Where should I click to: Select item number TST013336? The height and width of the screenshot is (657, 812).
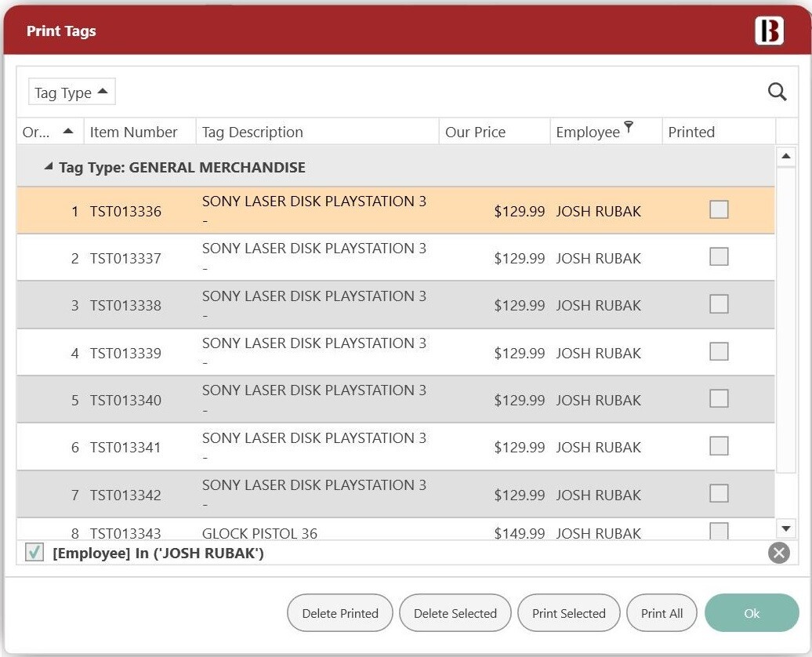(125, 212)
